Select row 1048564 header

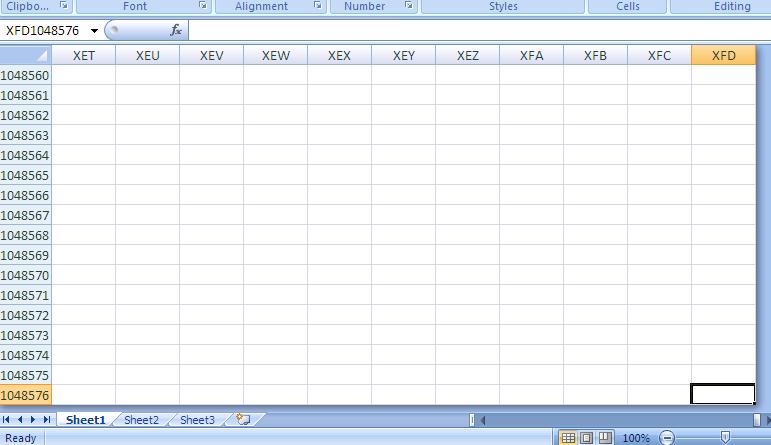point(26,155)
